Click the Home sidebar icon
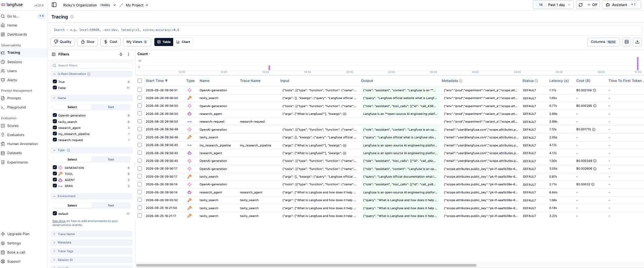 pos(3,25)
